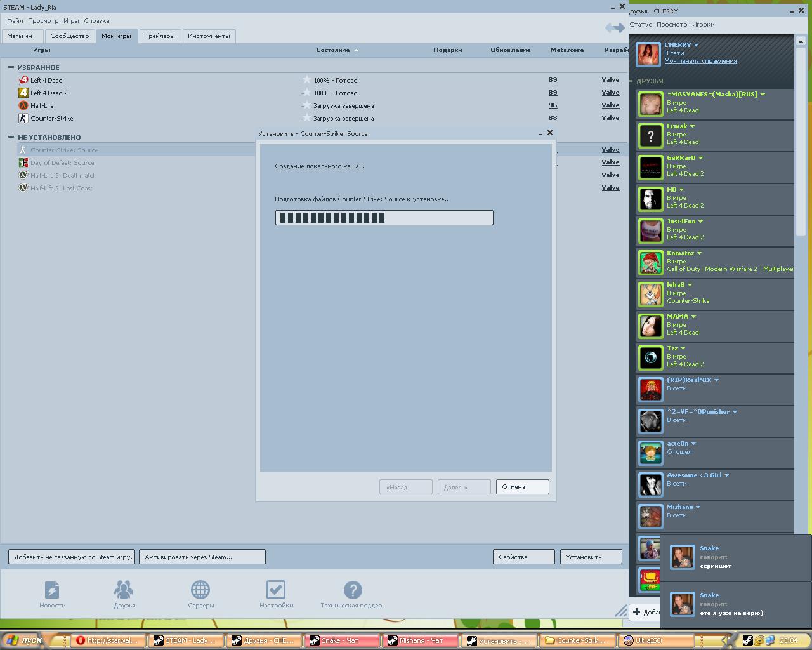Click Активировать через Steam button

(x=202, y=557)
